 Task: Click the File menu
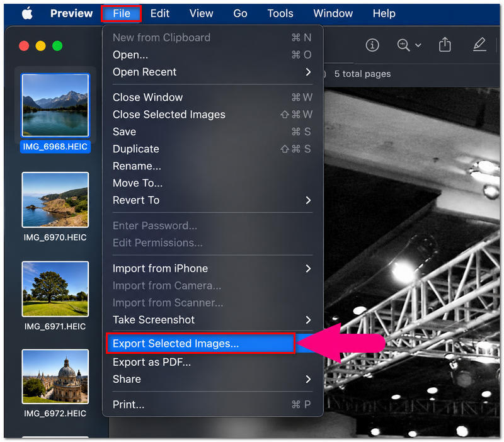(122, 13)
